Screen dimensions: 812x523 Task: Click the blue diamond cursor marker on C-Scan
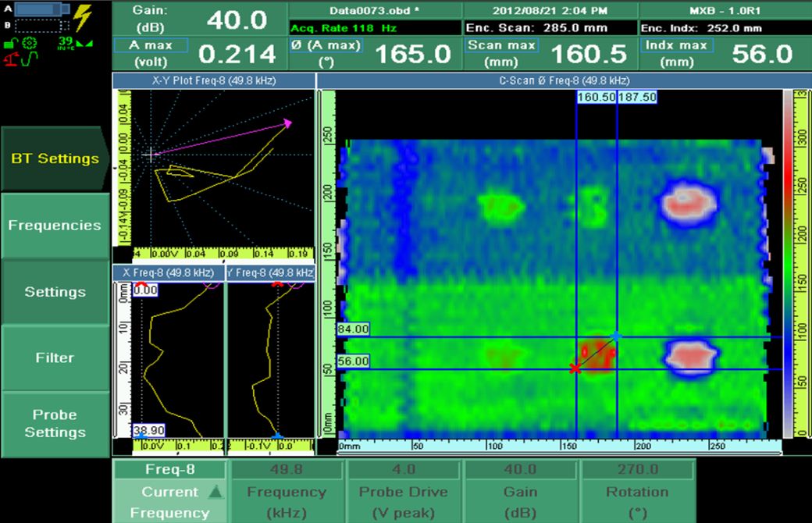point(616,336)
